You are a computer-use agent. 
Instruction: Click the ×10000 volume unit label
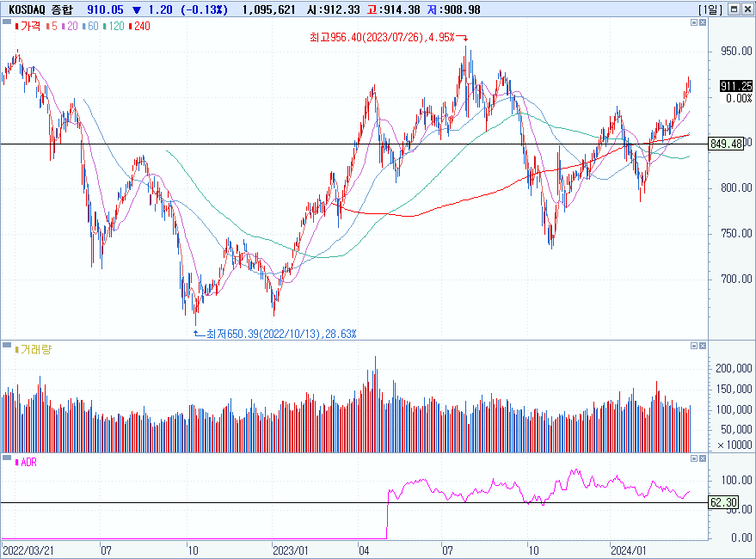(x=734, y=445)
